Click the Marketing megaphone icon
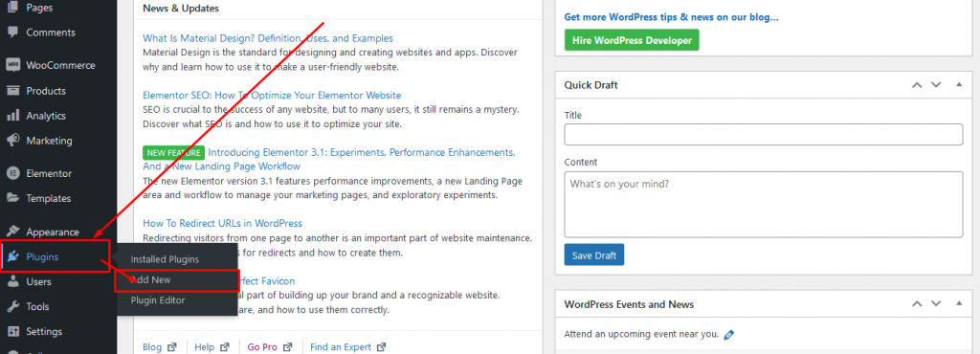Image resolution: width=980 pixels, height=354 pixels. pyautogui.click(x=12, y=141)
